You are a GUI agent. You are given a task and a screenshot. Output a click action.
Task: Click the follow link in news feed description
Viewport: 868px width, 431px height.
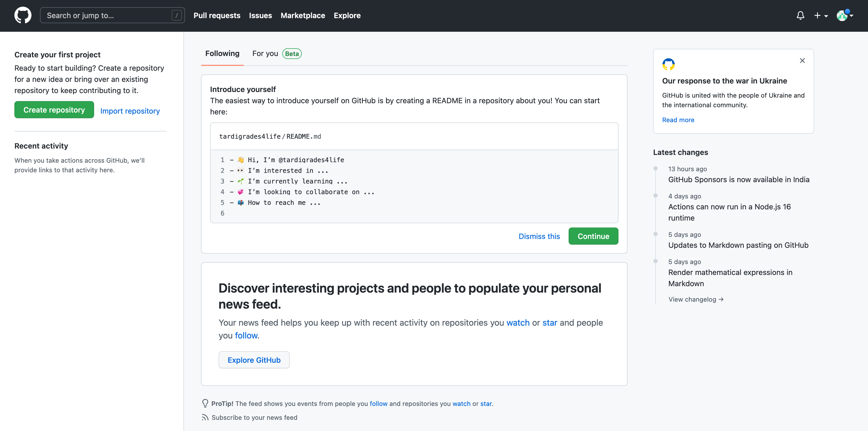point(246,336)
